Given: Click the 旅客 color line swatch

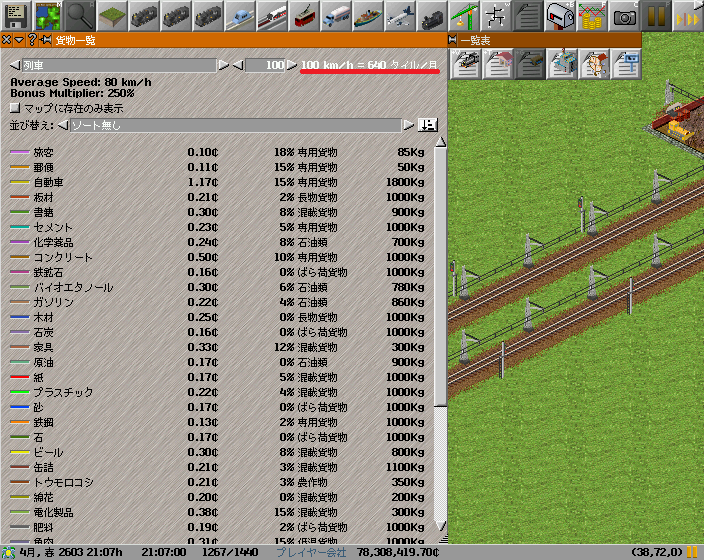Looking at the screenshot, I should pos(20,152).
